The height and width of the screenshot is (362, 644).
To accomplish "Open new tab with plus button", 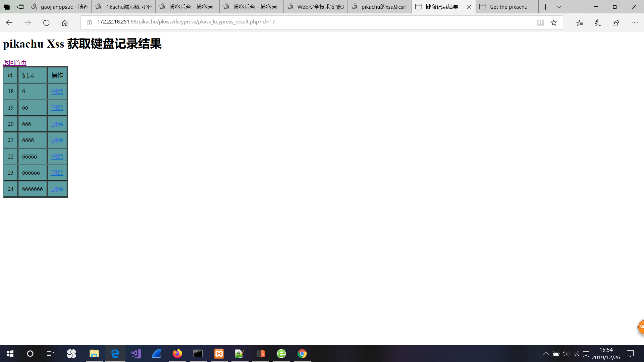I will (546, 7).
